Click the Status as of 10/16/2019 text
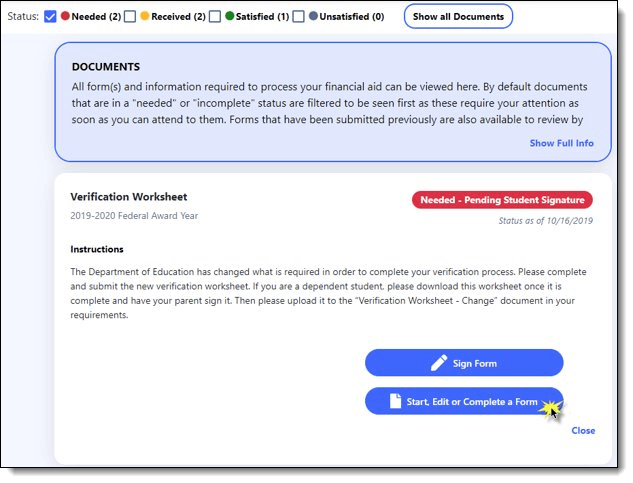633x483 pixels. coord(545,221)
